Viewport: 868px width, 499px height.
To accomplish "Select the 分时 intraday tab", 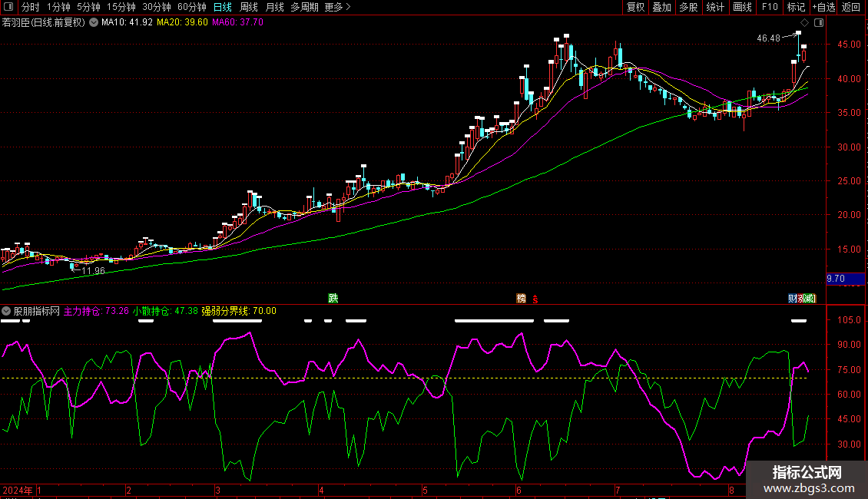I will (30, 8).
